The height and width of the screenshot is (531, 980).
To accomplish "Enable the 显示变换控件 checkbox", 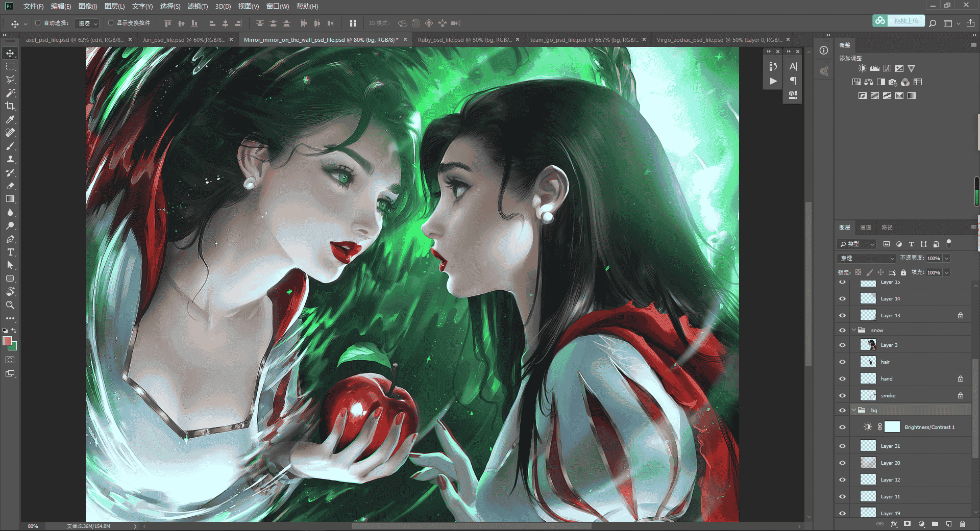I will (x=110, y=23).
